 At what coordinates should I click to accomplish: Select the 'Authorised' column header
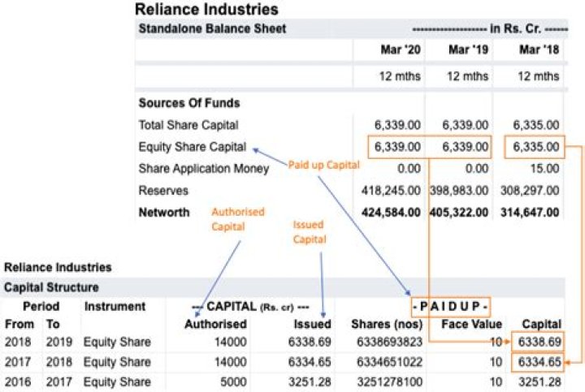215,324
